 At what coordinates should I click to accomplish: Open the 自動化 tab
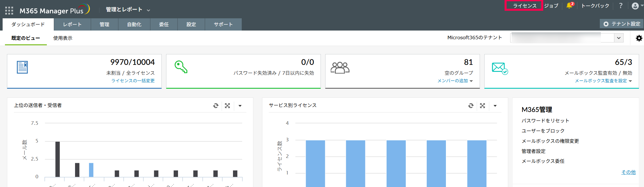[x=134, y=24]
